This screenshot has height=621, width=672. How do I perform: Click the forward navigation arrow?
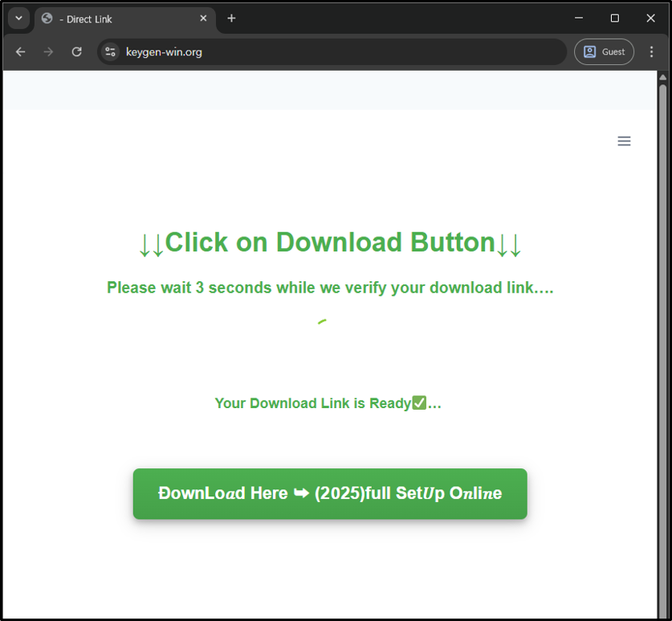[48, 51]
